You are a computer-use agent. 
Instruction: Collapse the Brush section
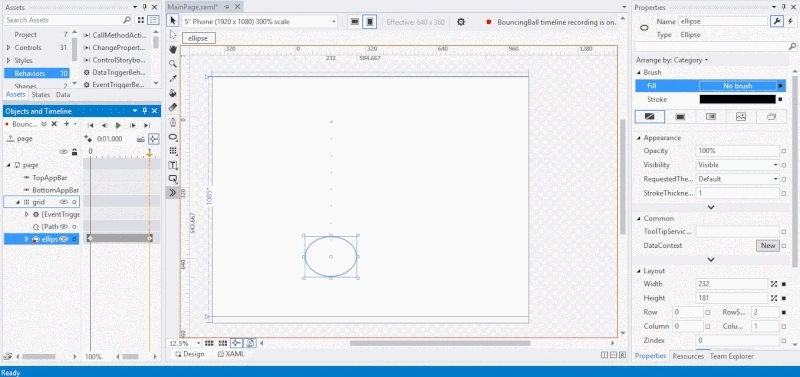click(x=638, y=72)
